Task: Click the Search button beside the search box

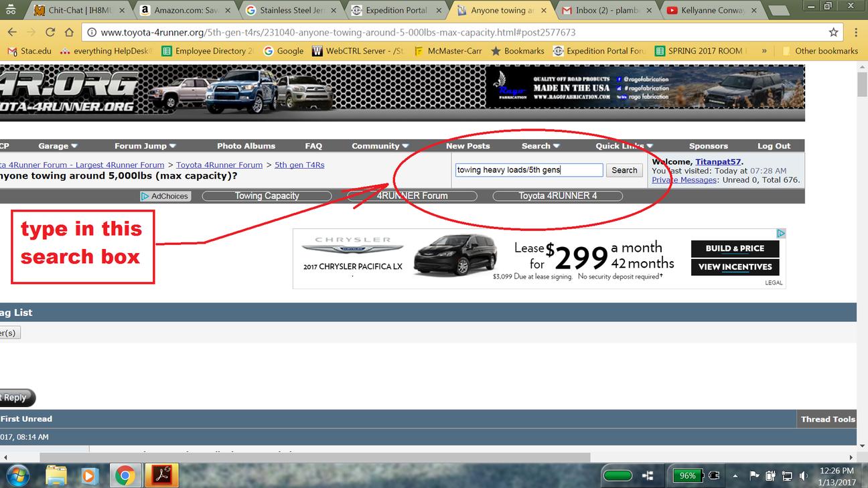Action: click(x=624, y=170)
